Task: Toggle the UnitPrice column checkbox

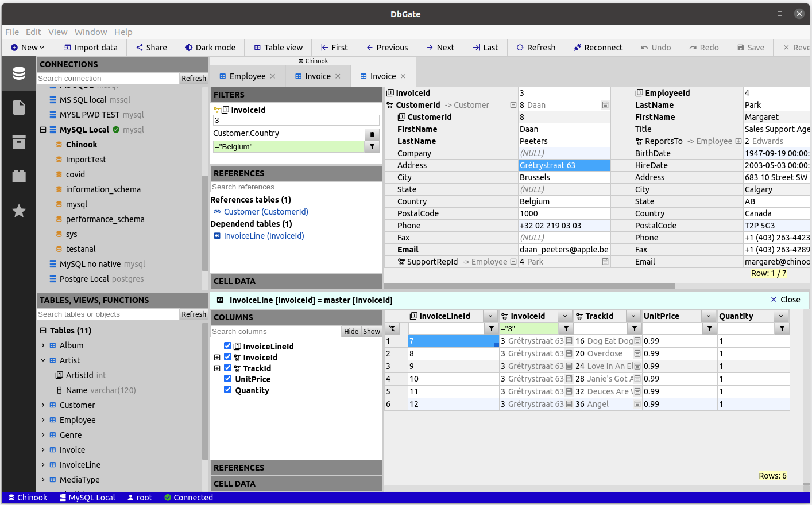Action: pos(228,379)
